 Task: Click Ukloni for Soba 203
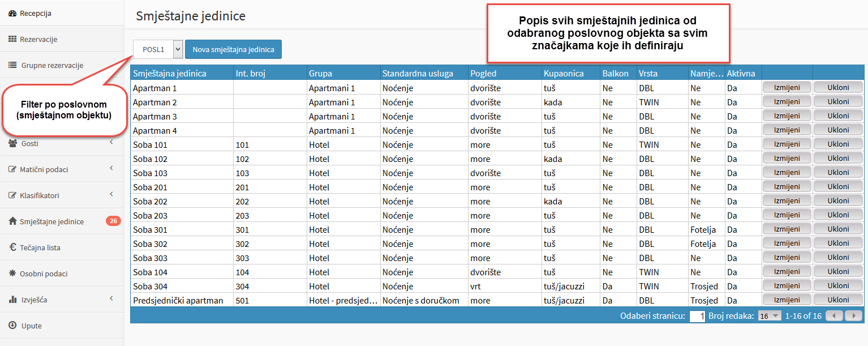coord(838,215)
